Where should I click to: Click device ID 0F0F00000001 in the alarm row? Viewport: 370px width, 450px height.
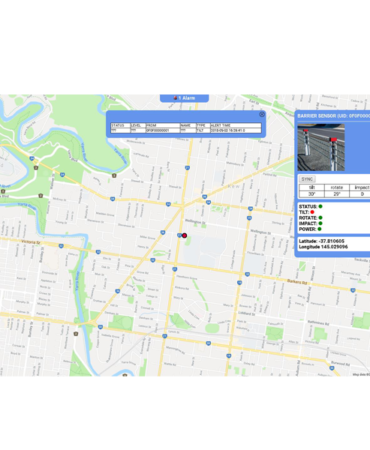[x=157, y=130]
